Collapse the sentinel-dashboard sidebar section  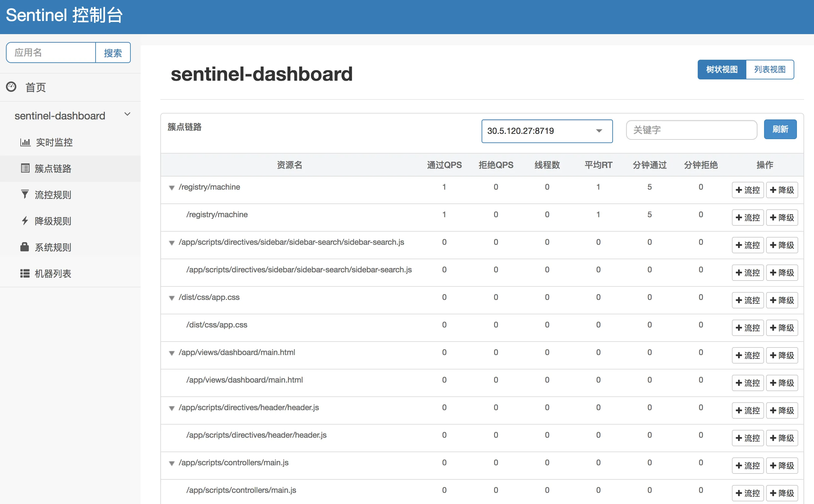tap(127, 114)
